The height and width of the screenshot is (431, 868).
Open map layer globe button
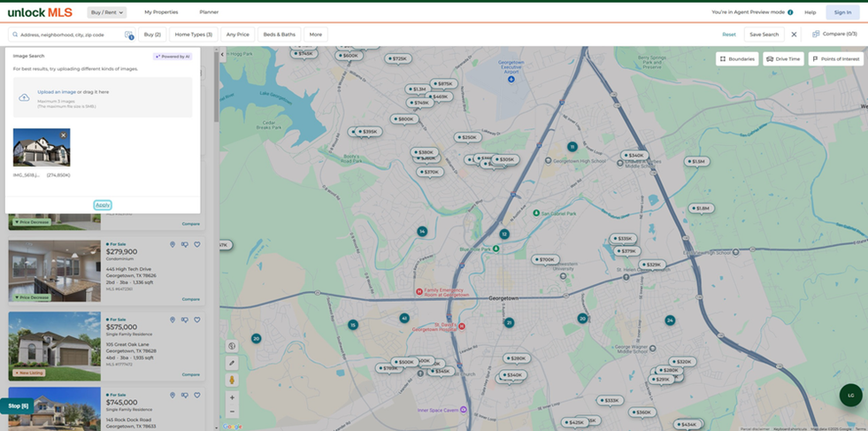[232, 346]
